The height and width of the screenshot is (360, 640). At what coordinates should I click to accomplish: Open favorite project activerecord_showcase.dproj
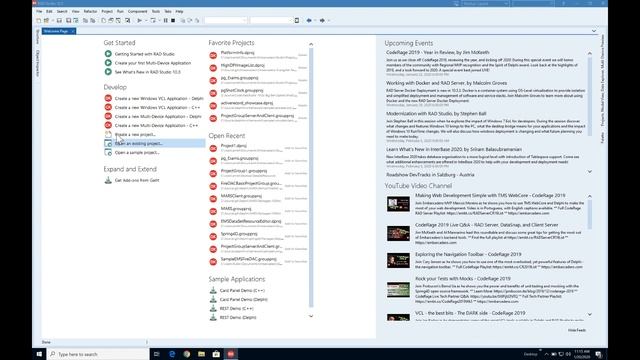pyautogui.click(x=247, y=103)
